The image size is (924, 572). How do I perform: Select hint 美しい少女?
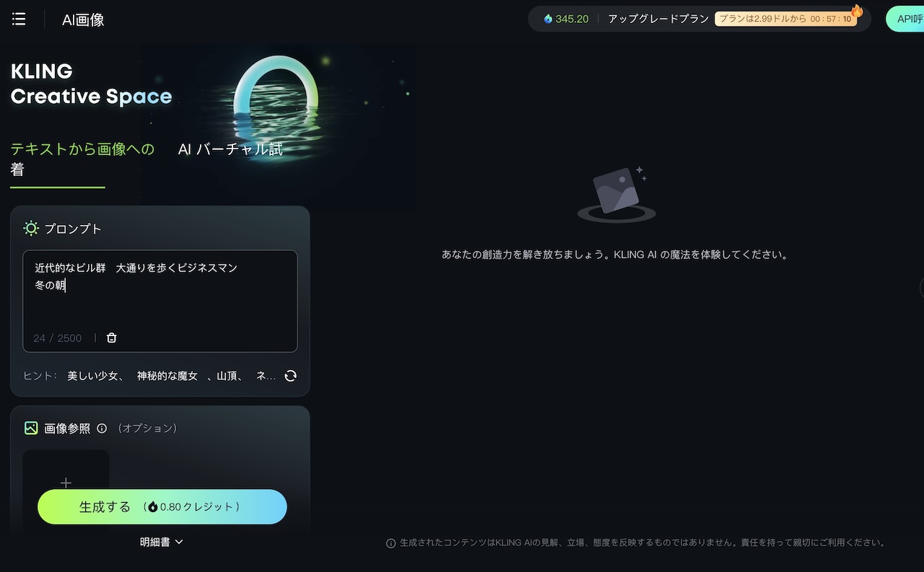point(95,376)
